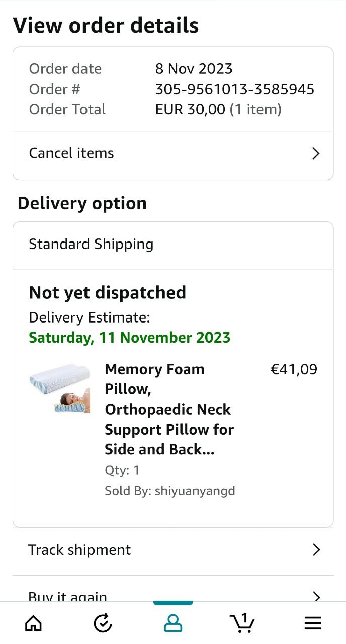
Task: Open the Buy Again refresh icon
Action: coord(103,624)
